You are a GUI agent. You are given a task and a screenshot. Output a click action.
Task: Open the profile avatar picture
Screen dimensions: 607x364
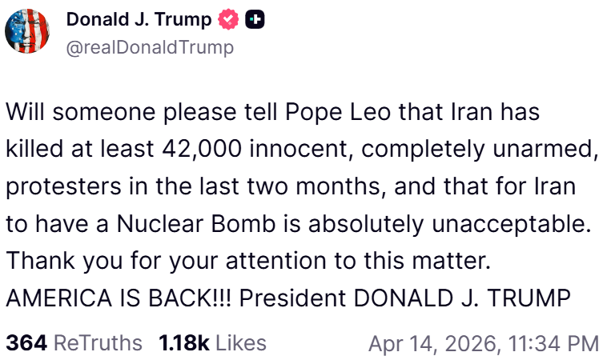[28, 32]
